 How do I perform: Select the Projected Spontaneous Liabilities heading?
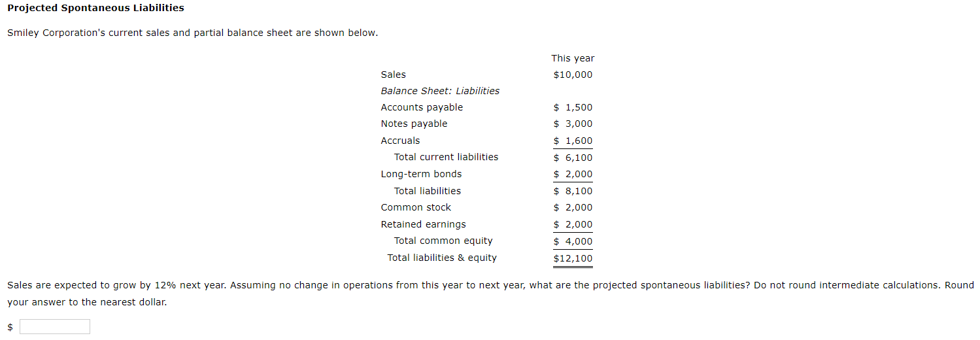[x=95, y=8]
